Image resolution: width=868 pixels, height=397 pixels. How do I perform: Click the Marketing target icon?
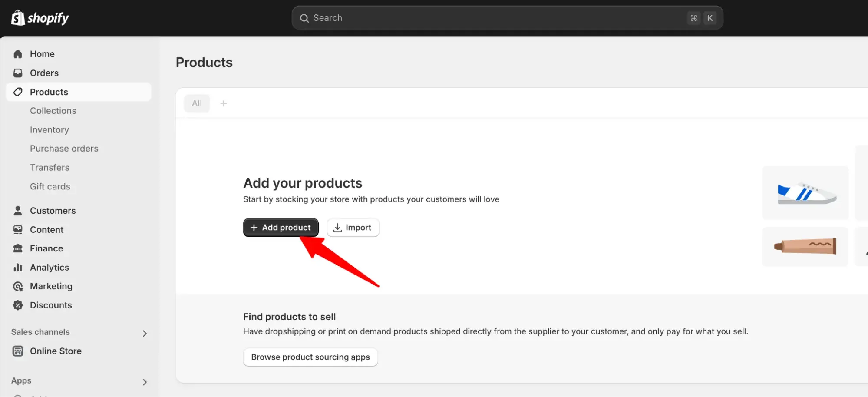pos(18,286)
